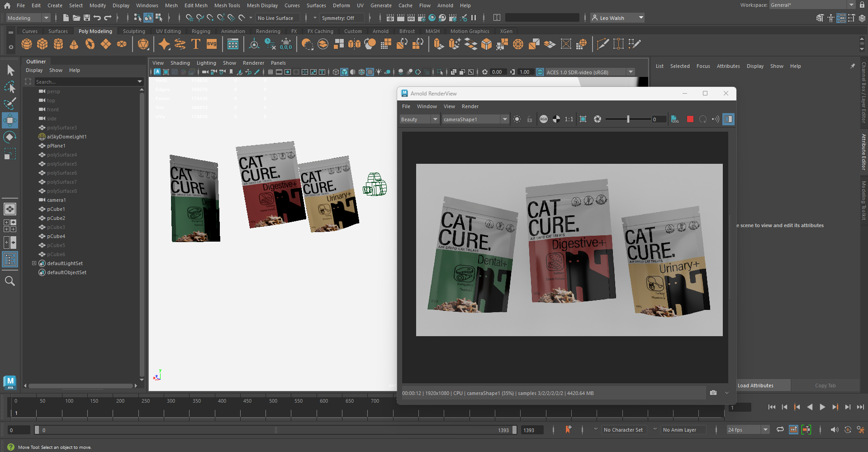Click the Load Attributes button
Viewport: 868px width, 452px height.
click(755, 385)
